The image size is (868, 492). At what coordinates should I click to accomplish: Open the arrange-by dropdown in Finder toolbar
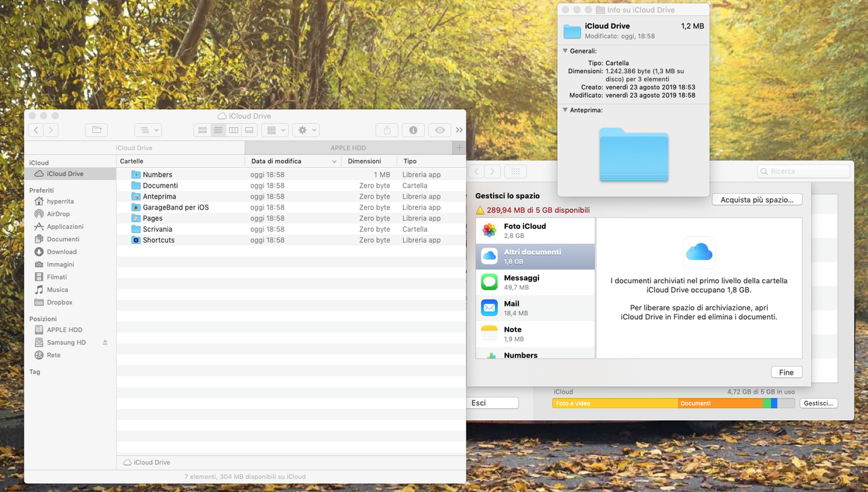148,130
